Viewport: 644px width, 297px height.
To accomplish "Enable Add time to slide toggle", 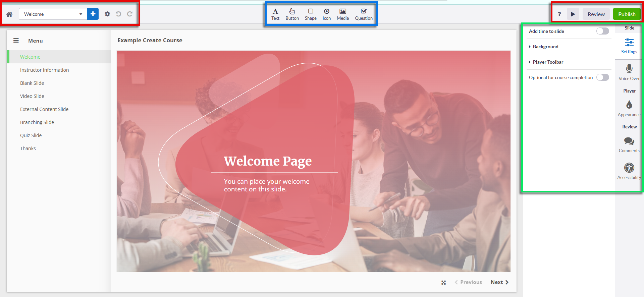I will pos(602,31).
